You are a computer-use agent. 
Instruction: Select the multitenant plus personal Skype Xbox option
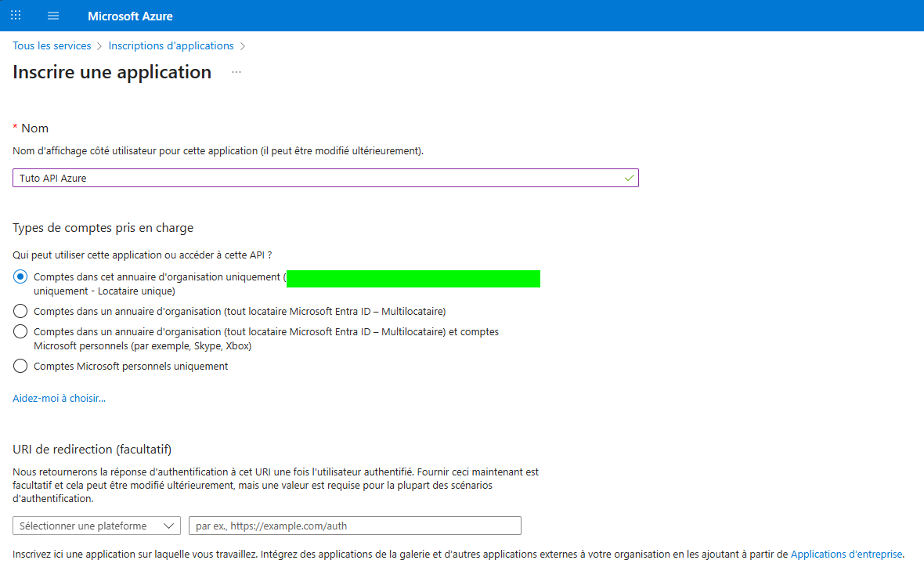point(20,331)
